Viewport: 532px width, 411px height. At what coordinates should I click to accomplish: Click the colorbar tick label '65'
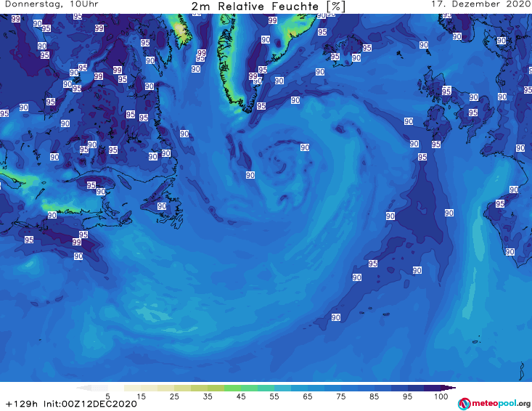pos(308,396)
